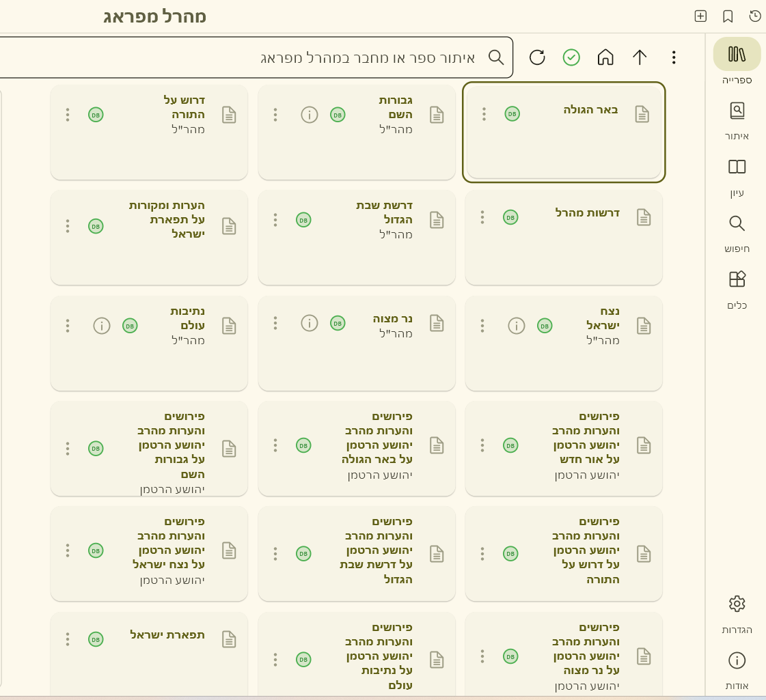The height and width of the screenshot is (700, 766).
Task: Click the refresh icon in the toolbar
Action: [537, 57]
